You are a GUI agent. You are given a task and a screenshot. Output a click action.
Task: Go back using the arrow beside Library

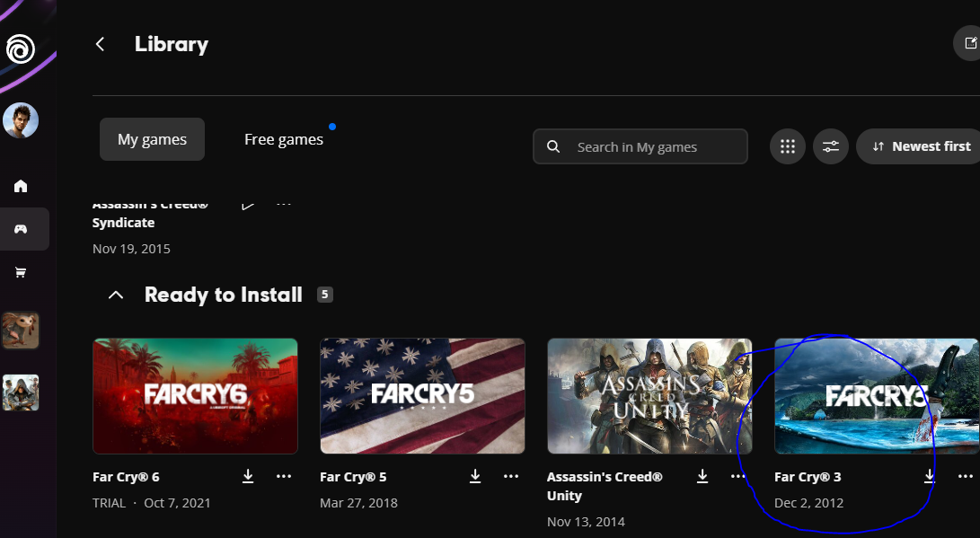[x=100, y=44]
